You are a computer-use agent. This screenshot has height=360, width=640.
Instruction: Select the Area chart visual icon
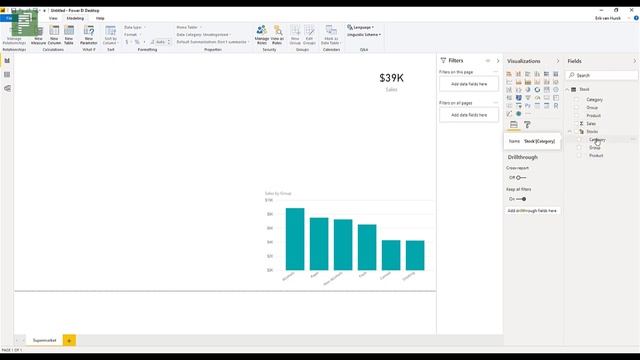[x=518, y=82]
